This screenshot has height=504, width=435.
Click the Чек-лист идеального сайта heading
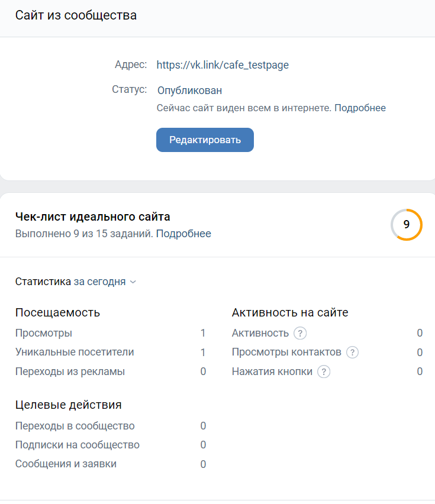click(92, 217)
